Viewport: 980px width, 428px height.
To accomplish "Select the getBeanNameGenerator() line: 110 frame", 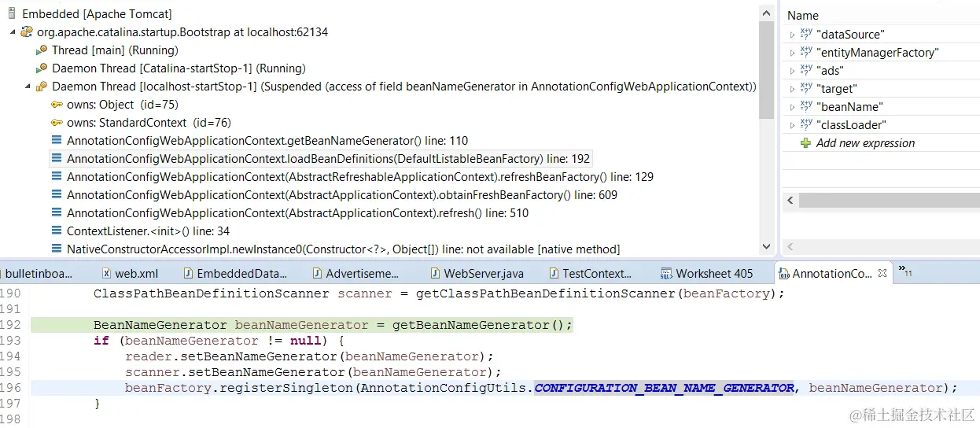I will pyautogui.click(x=267, y=141).
